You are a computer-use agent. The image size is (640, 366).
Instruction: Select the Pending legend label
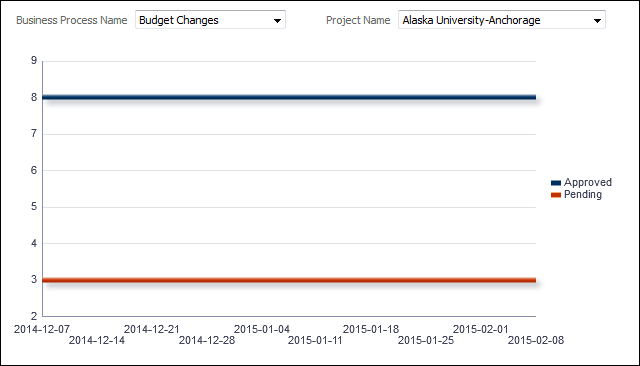tap(583, 195)
